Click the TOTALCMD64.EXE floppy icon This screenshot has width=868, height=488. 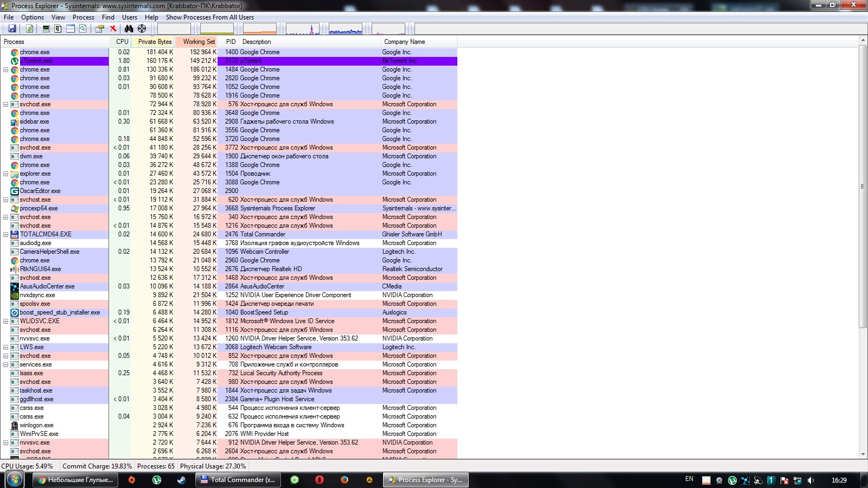point(15,234)
